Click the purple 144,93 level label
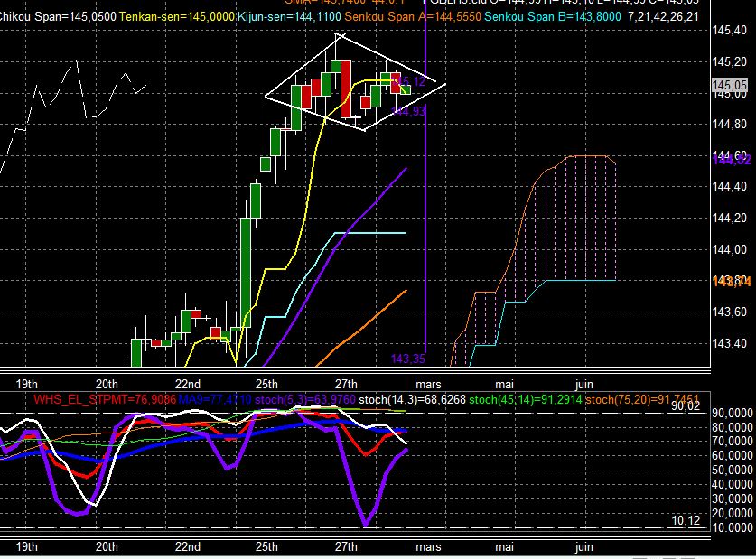The width and height of the screenshot is (756, 559). point(408,111)
